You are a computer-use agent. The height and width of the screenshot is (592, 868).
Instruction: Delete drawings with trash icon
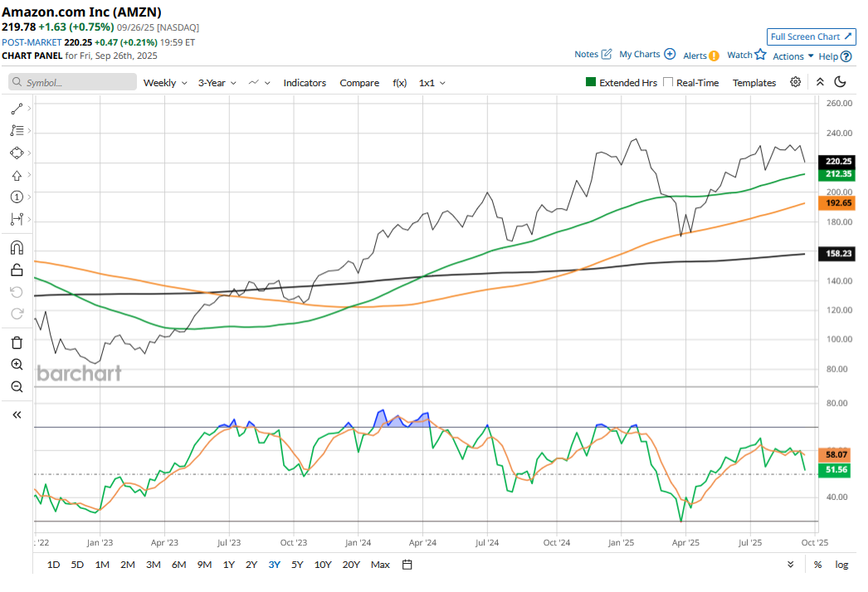pyautogui.click(x=17, y=343)
